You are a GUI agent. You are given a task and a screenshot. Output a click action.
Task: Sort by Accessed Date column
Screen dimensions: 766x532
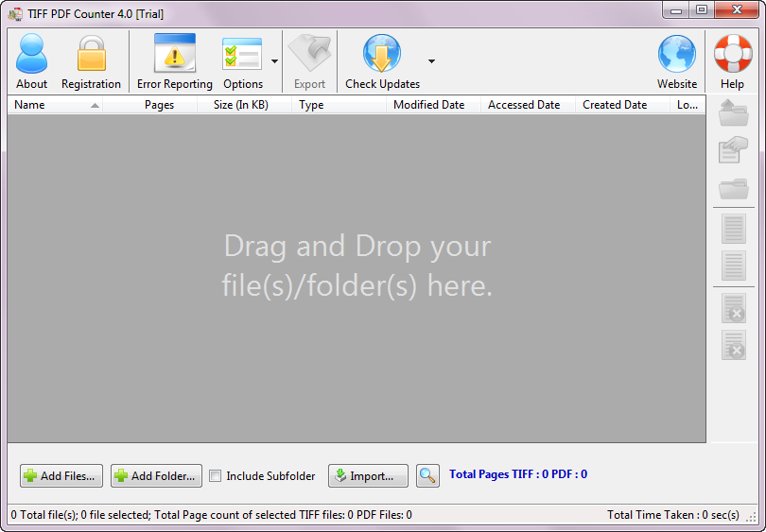coord(528,105)
